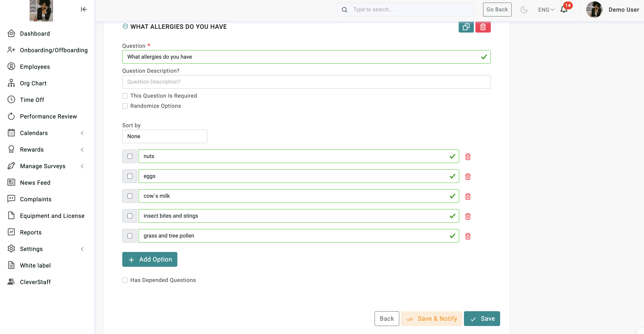Delete the nuts option
644x334 pixels.
coord(467,157)
